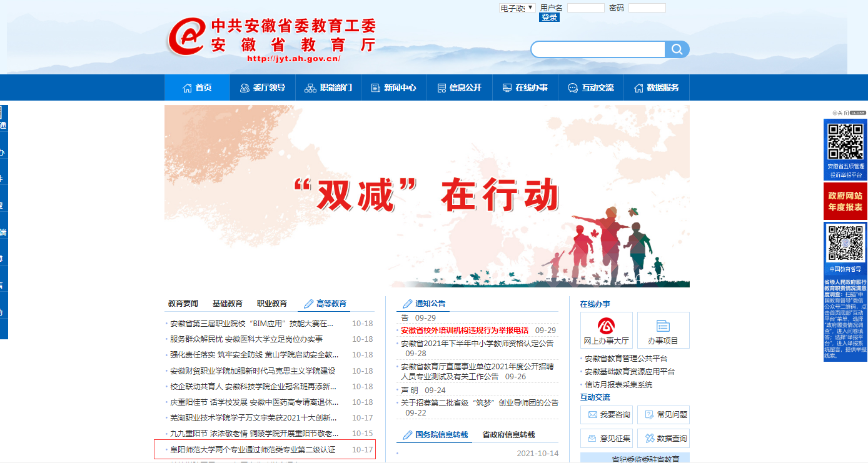Click the magnifier search icon
Viewport: 868px width, 463px height.
[677, 49]
